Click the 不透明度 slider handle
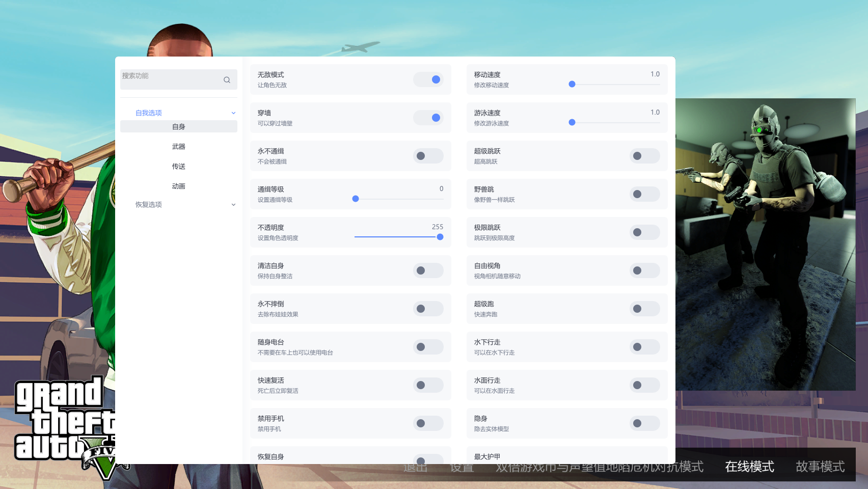 (440, 237)
